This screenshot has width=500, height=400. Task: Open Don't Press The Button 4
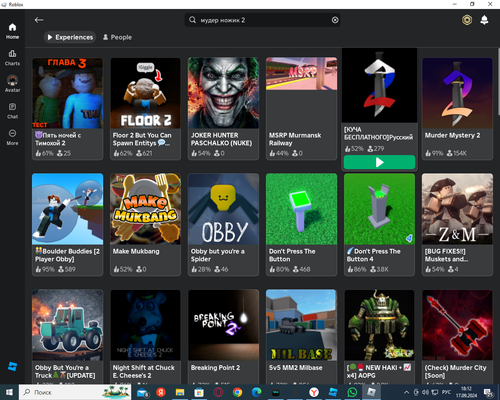pyautogui.click(x=379, y=225)
